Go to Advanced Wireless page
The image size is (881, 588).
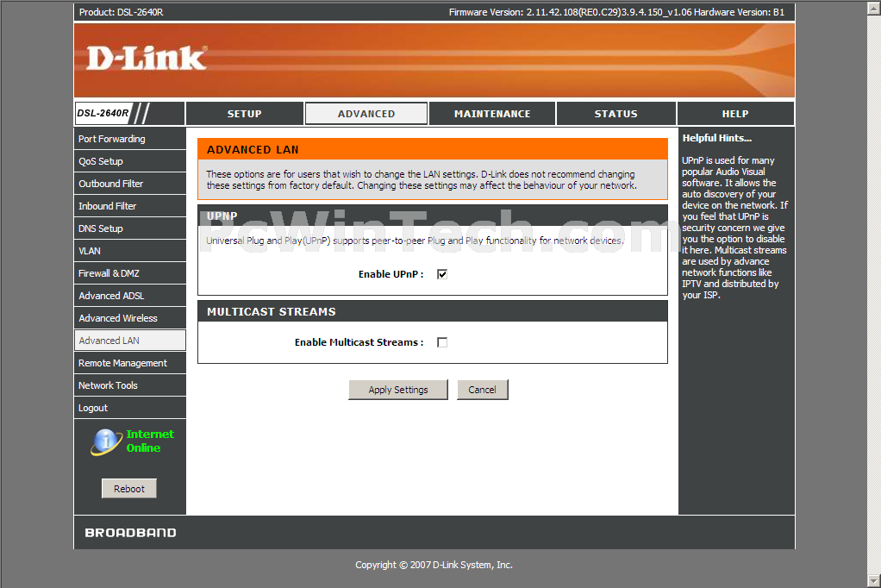pyautogui.click(x=130, y=318)
